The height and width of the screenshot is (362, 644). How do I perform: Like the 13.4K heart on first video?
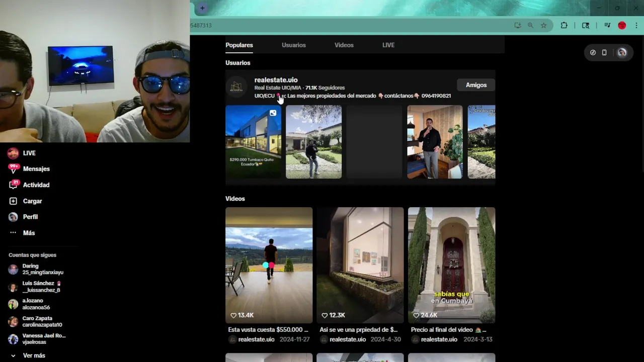pos(233,315)
